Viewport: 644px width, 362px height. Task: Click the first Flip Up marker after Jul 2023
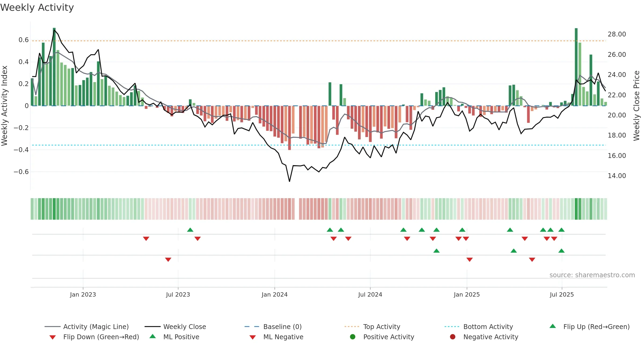(190, 230)
